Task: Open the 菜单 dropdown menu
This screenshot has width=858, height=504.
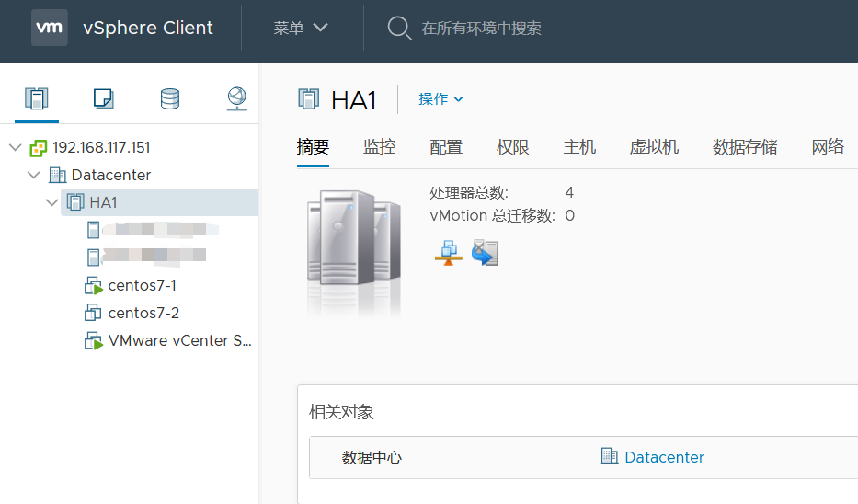Action: (301, 28)
